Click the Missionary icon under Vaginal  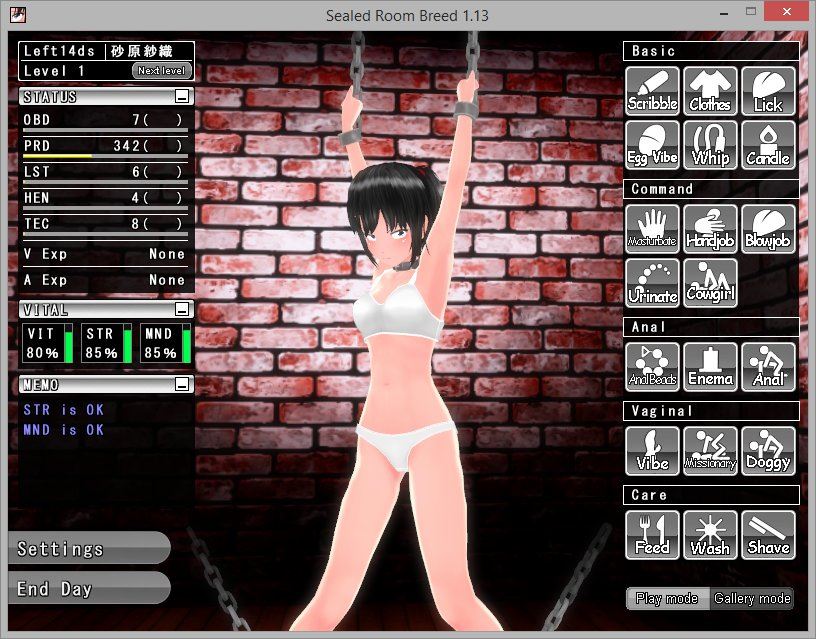[710, 450]
